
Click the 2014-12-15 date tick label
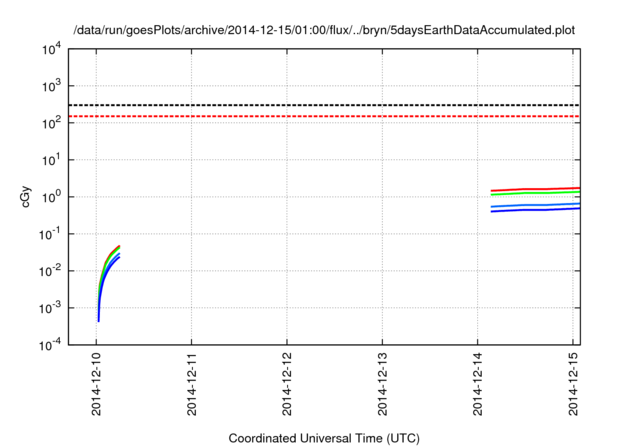tap(573, 385)
